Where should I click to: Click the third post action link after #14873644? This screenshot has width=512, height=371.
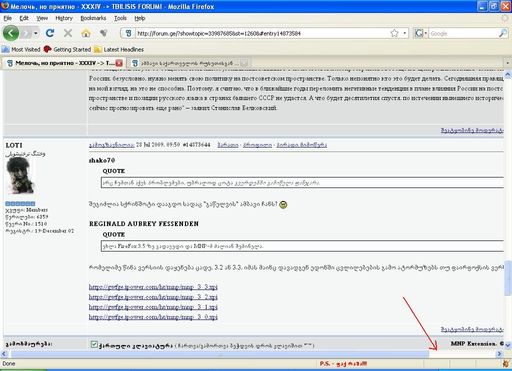[301, 145]
